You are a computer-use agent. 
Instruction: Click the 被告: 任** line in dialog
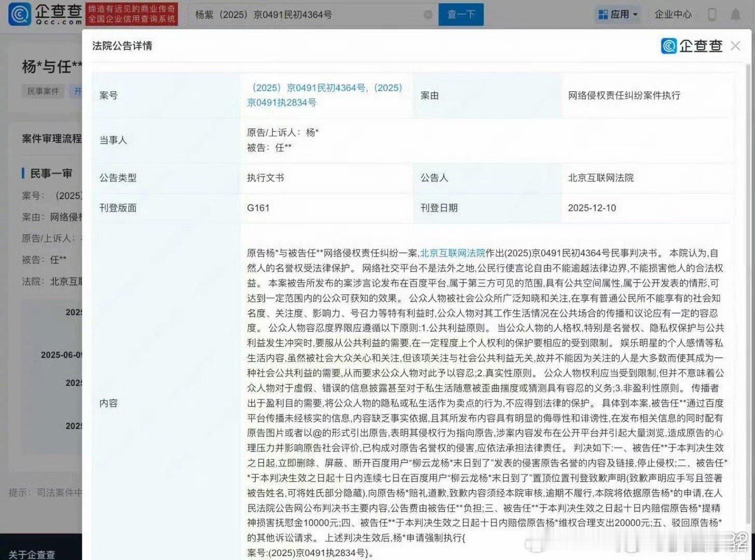(x=269, y=148)
